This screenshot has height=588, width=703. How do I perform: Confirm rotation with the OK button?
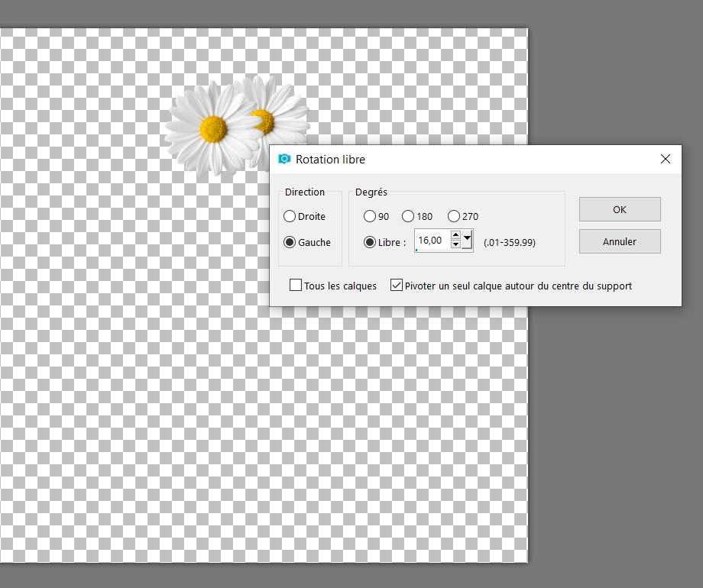pos(620,209)
